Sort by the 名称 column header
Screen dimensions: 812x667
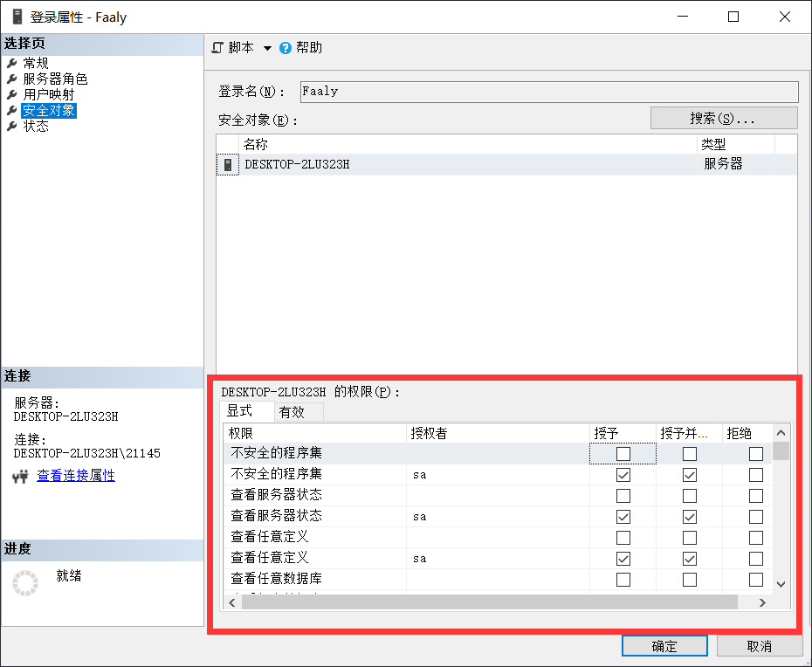click(468, 144)
